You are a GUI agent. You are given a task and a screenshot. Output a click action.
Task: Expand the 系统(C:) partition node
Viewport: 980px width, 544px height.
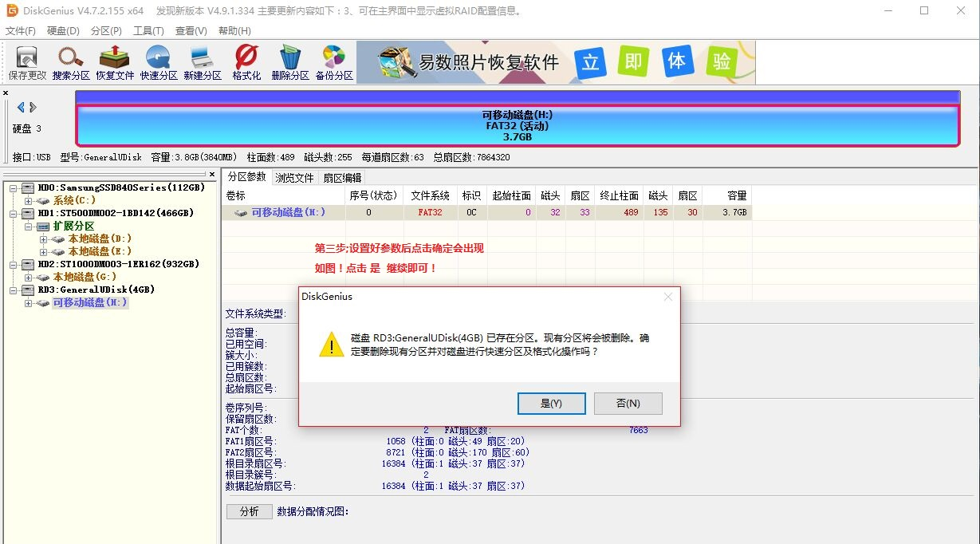tap(29, 201)
